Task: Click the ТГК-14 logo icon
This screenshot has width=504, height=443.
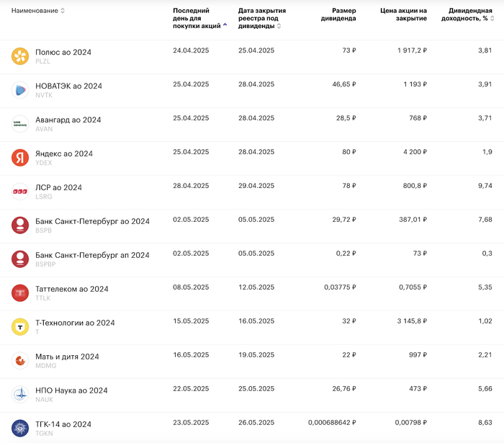Action: tap(20, 429)
